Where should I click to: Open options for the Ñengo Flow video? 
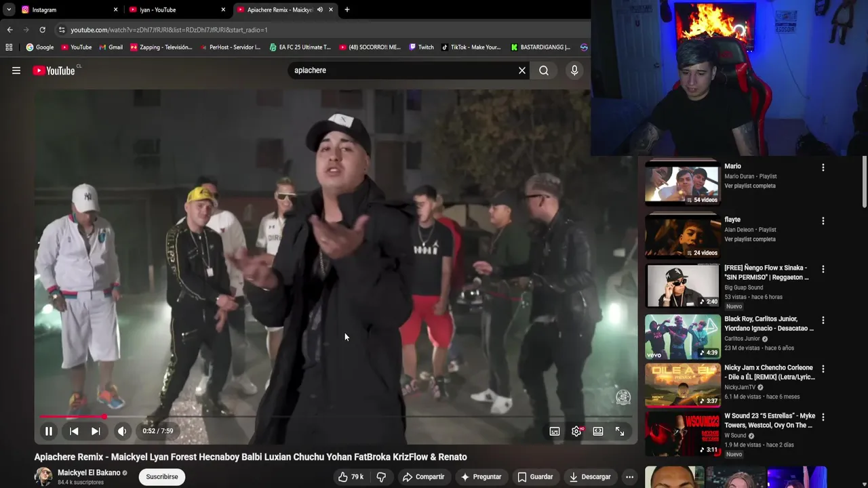tap(823, 269)
